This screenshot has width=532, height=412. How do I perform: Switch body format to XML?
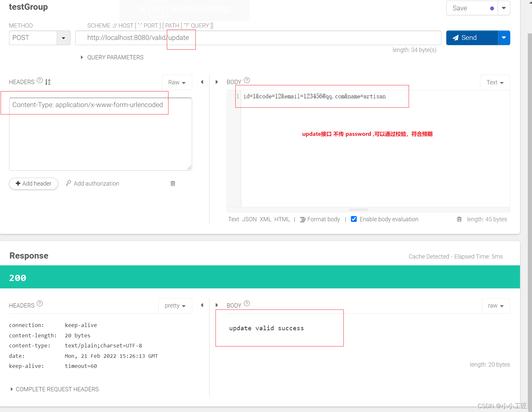pos(265,219)
